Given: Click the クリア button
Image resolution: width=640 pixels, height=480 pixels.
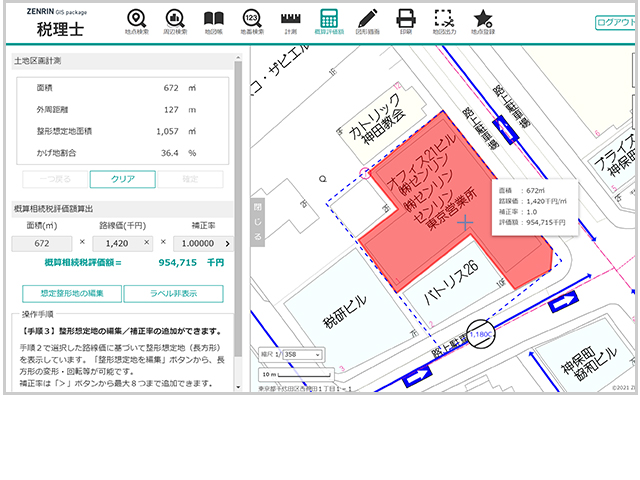Looking at the screenshot, I should (x=122, y=179).
